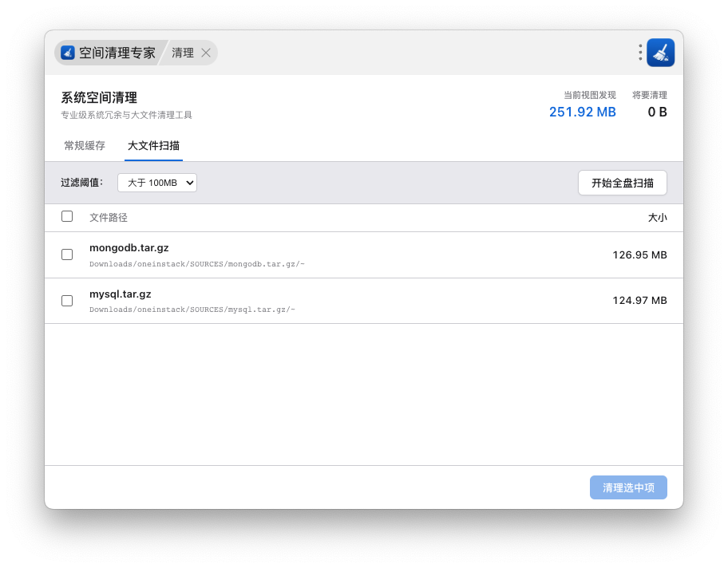Toggle the select-all checkbox in header row
The image size is (728, 568).
point(67,216)
